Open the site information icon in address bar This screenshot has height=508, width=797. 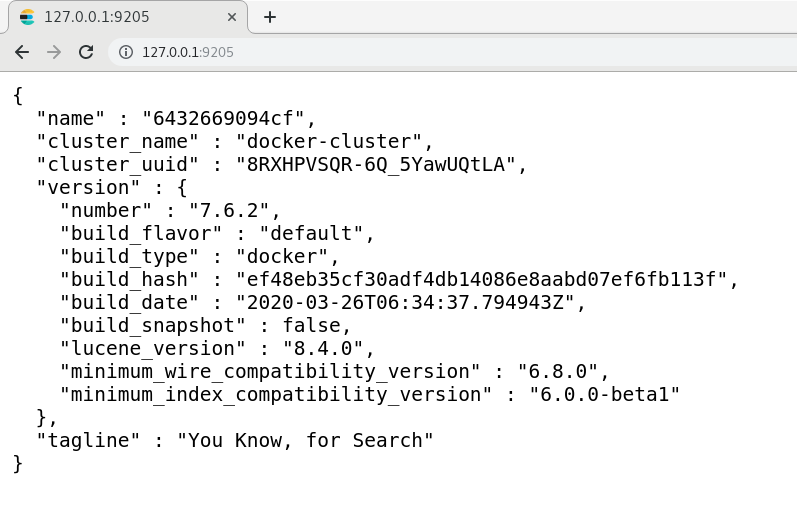(x=126, y=52)
